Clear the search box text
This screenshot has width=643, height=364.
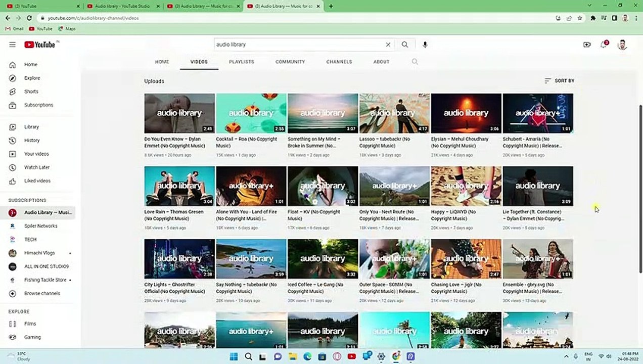click(x=388, y=44)
